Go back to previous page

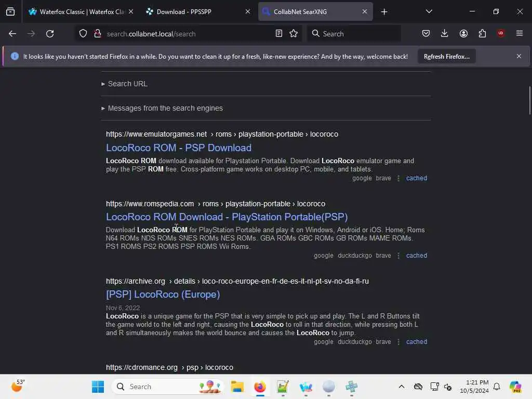[12, 34]
